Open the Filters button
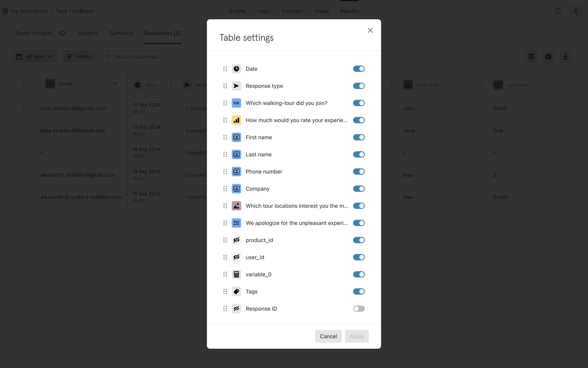The width and height of the screenshot is (588, 368). click(x=79, y=56)
